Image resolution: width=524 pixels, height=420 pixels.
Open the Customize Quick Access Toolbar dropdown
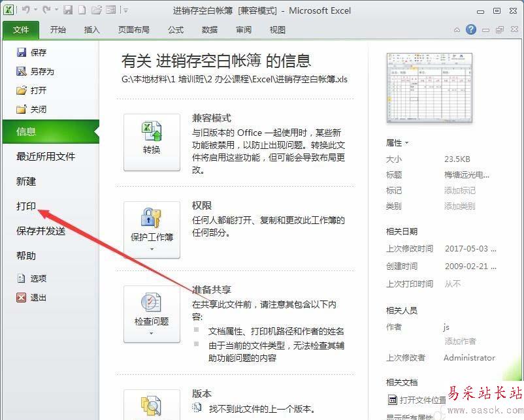pos(125,10)
